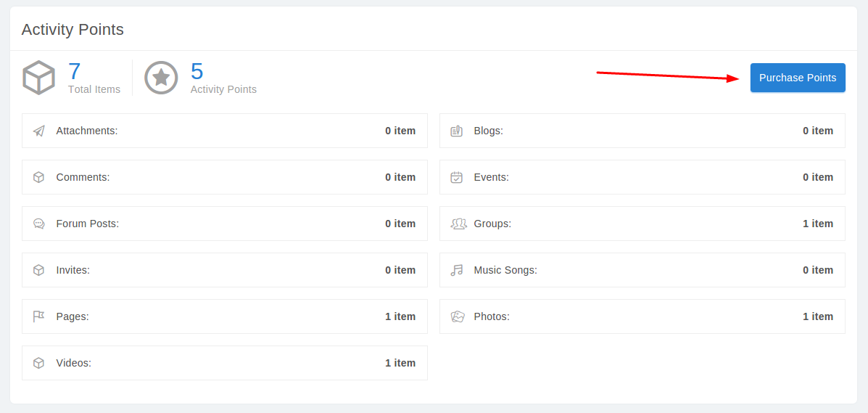
Task: Click the Purchase Points button
Action: 798,78
